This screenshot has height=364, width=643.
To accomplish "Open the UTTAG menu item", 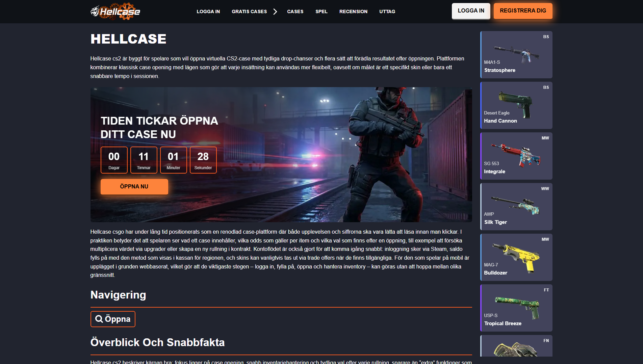I will 387,11.
